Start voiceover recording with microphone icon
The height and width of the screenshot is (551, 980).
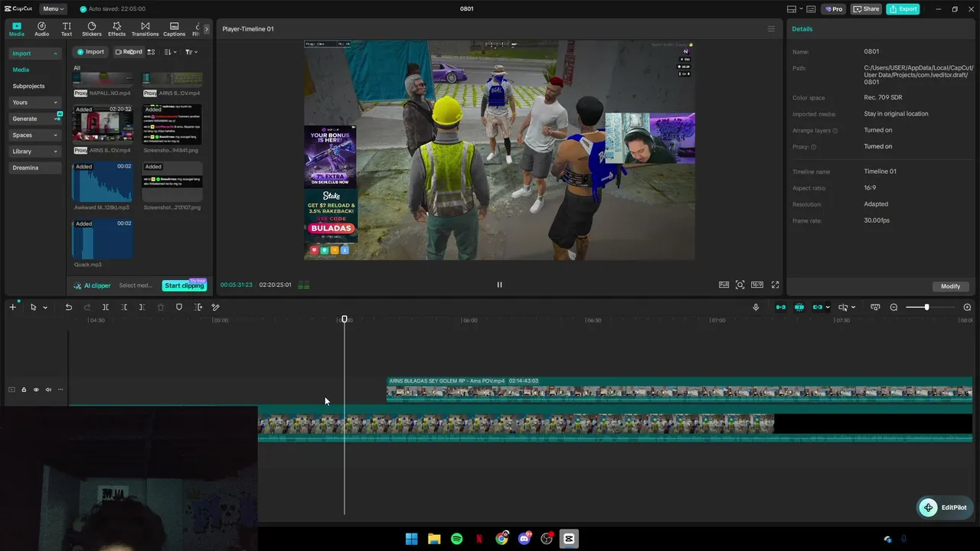[756, 307]
